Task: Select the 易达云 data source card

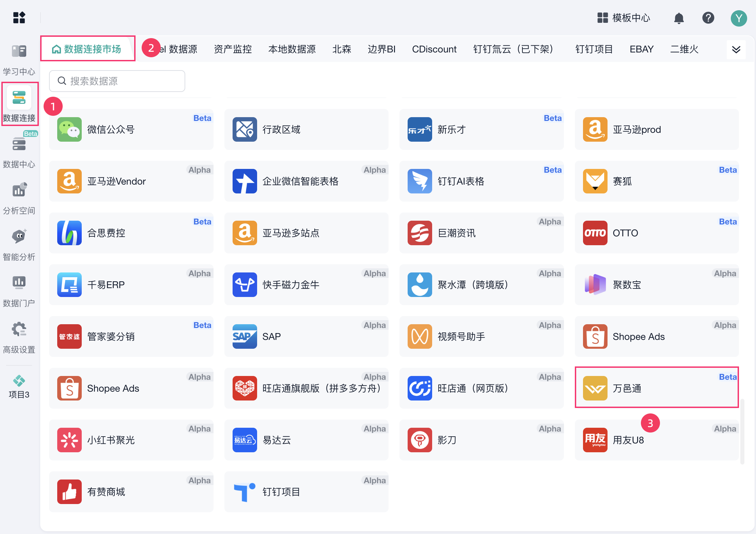Action: 306,440
